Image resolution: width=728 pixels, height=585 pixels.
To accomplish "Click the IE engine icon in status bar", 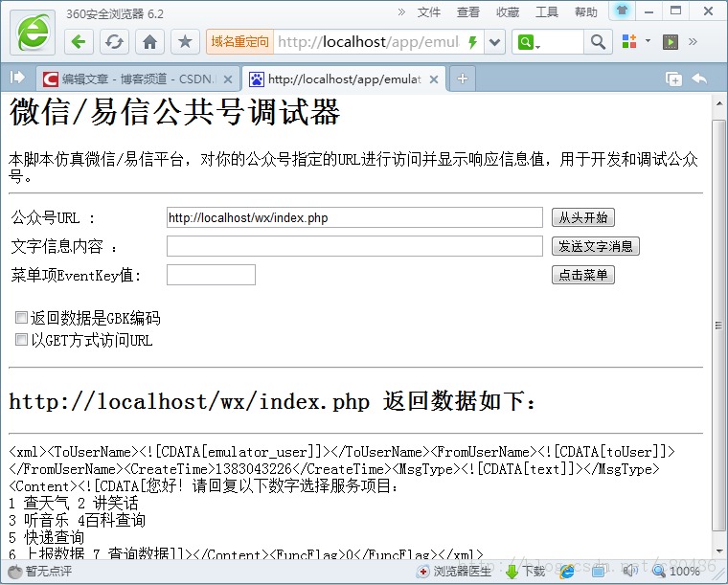I will 567,572.
